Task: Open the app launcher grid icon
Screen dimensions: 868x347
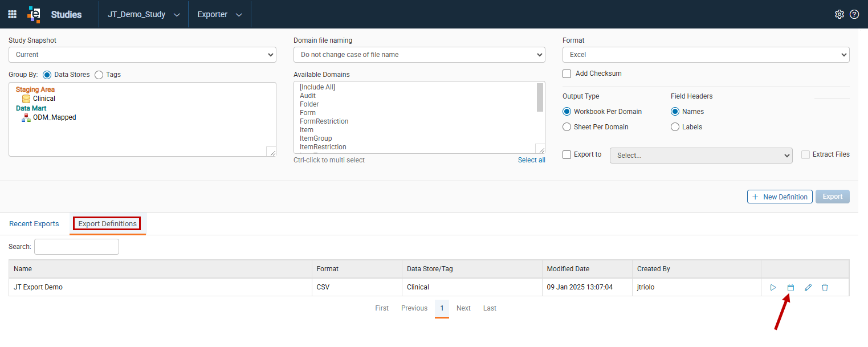Action: click(12, 14)
